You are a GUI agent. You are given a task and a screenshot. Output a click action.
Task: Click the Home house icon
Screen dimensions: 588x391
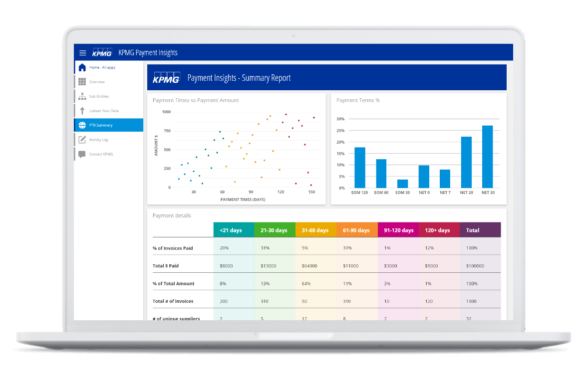tap(82, 67)
